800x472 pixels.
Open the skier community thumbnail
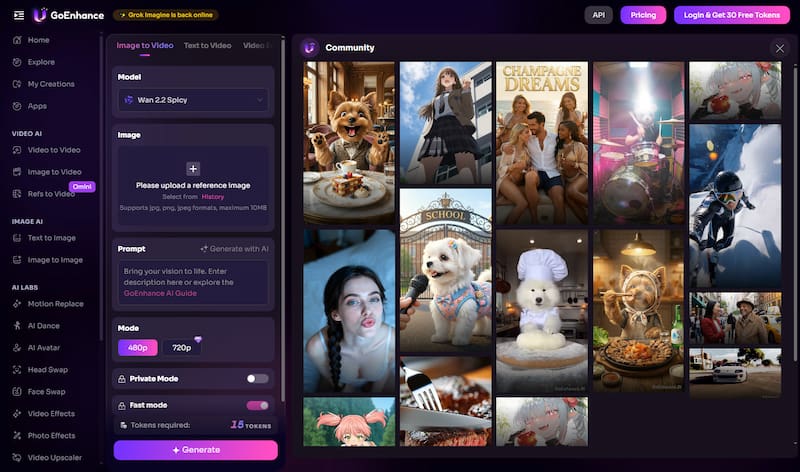pos(735,206)
